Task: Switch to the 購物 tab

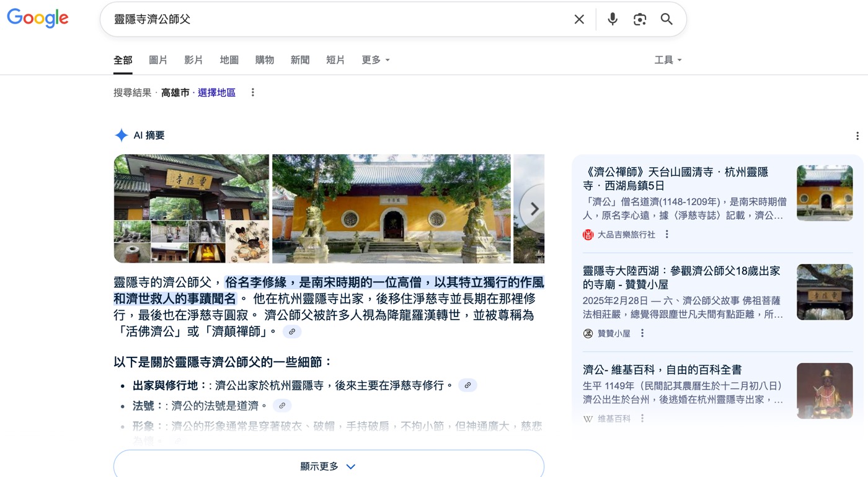Action: tap(264, 60)
